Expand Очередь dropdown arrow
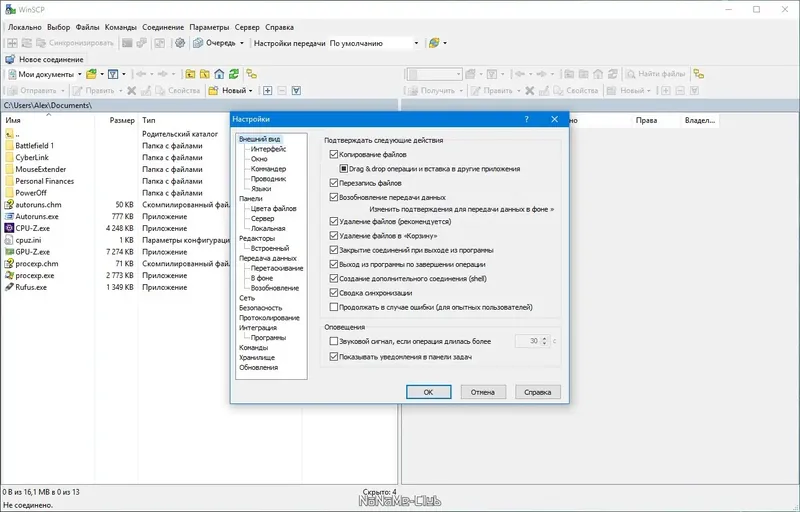The image size is (800, 512). coord(242,43)
